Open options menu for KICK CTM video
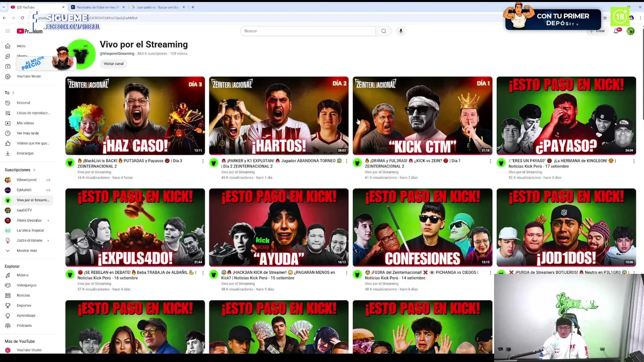 pyautogui.click(x=491, y=161)
